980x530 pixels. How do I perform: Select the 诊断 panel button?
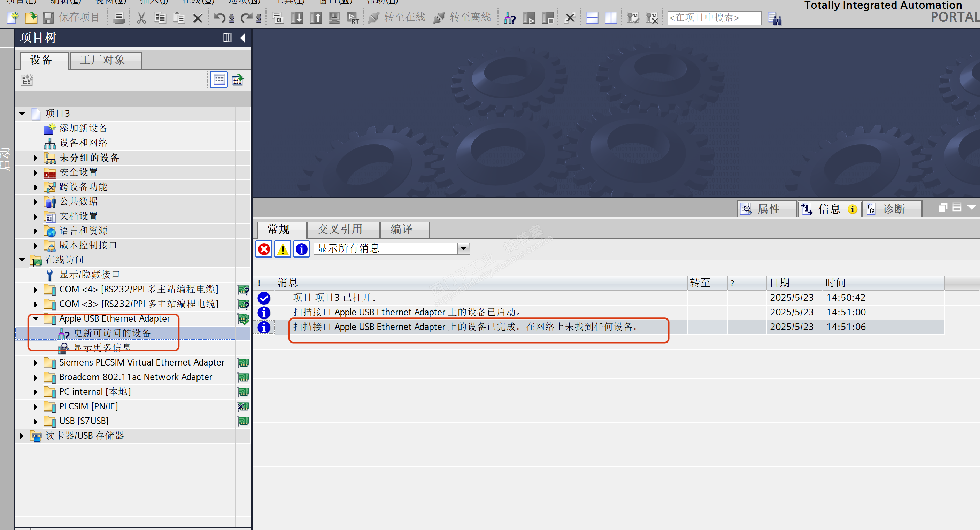(x=892, y=209)
